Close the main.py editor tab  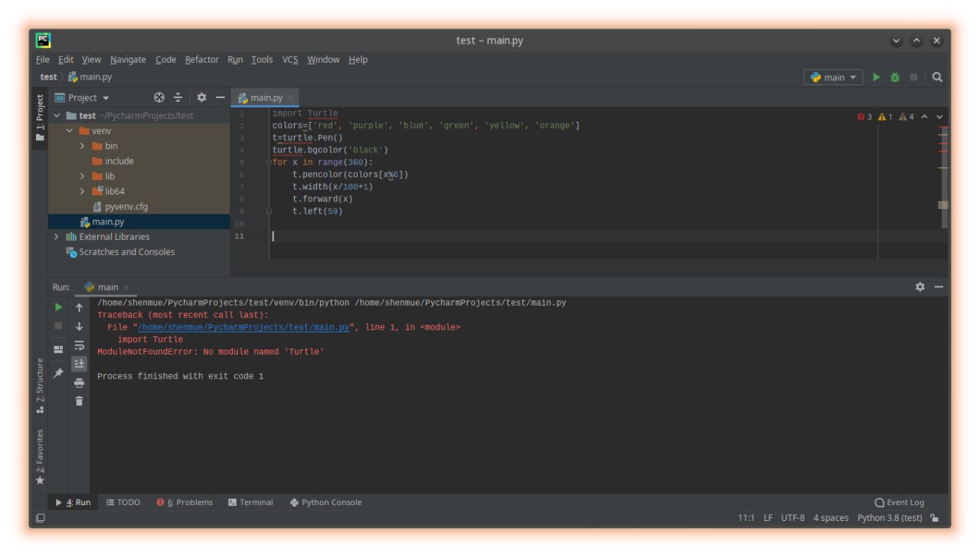pos(291,98)
